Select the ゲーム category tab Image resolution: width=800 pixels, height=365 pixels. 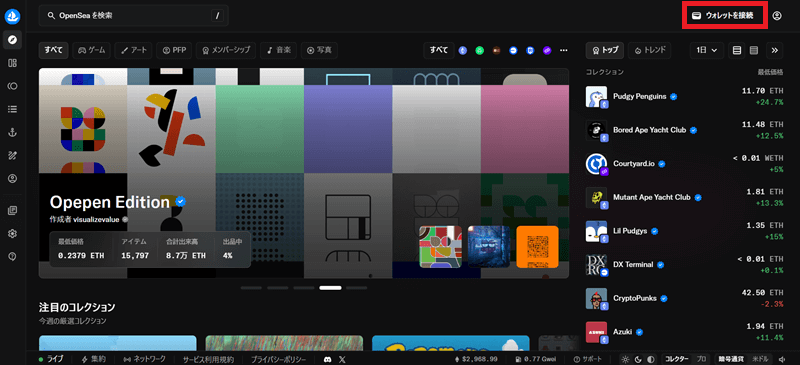[x=92, y=50]
